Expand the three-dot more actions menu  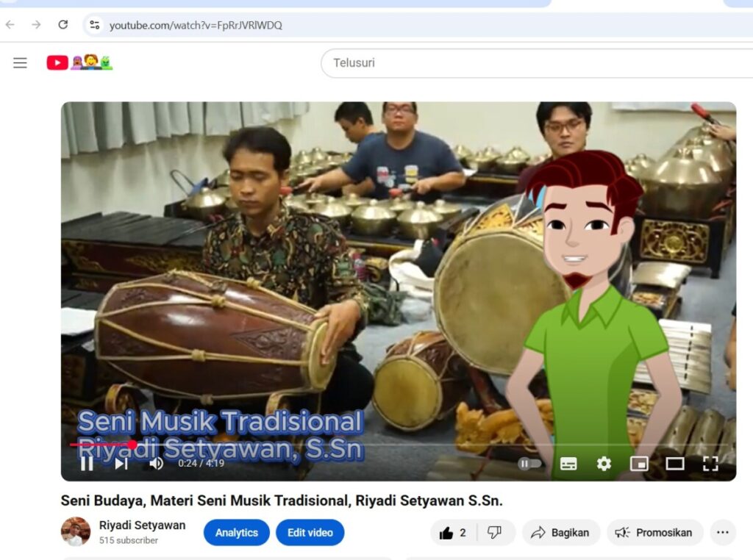pyautogui.click(x=722, y=533)
